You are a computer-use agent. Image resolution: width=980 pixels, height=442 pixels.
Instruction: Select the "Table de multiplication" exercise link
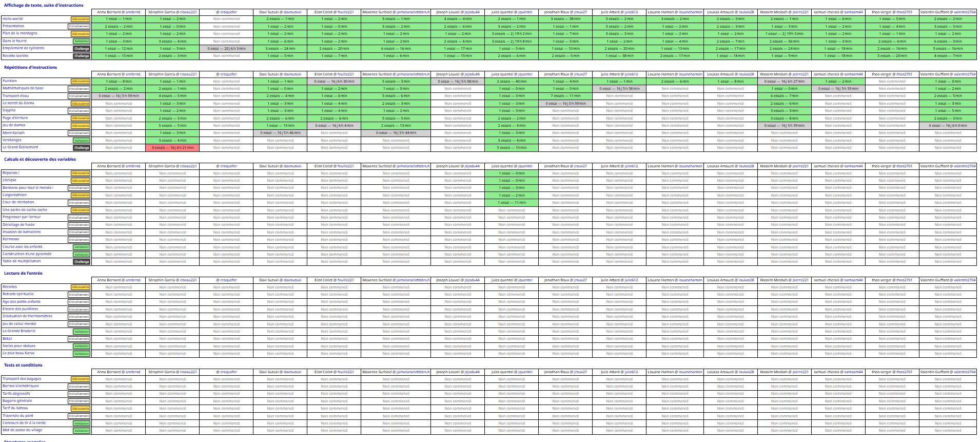click(x=22, y=261)
